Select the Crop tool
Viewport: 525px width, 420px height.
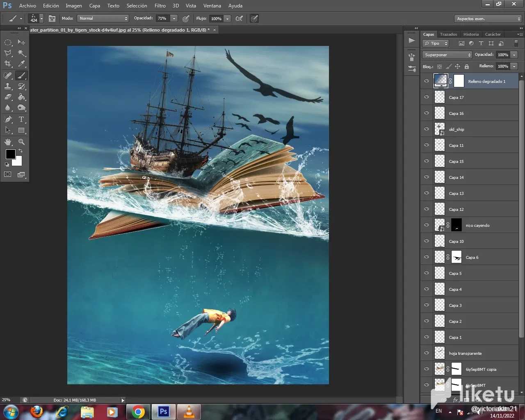8,64
